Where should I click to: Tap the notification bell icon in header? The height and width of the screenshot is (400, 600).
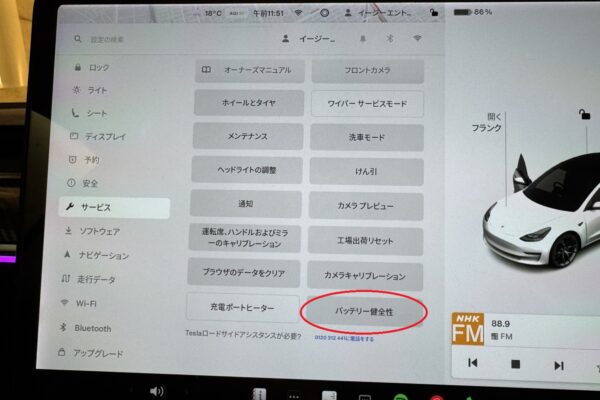click(361, 38)
